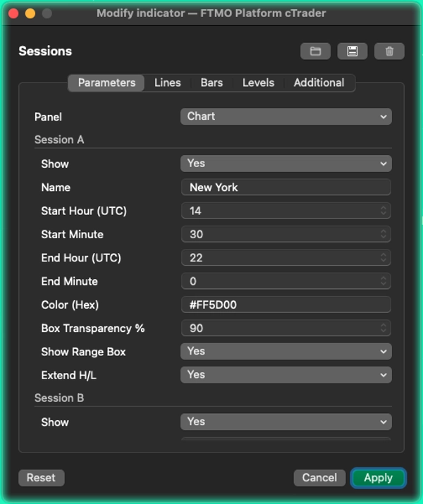Switch to the Lines tab
Viewport: 423px width, 504px height.
click(167, 82)
